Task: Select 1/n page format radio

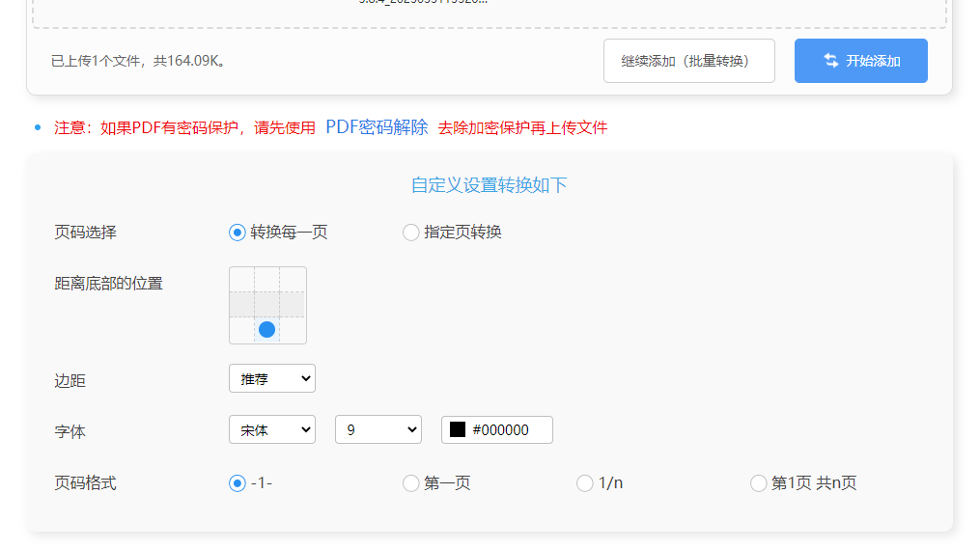Action: pos(584,482)
